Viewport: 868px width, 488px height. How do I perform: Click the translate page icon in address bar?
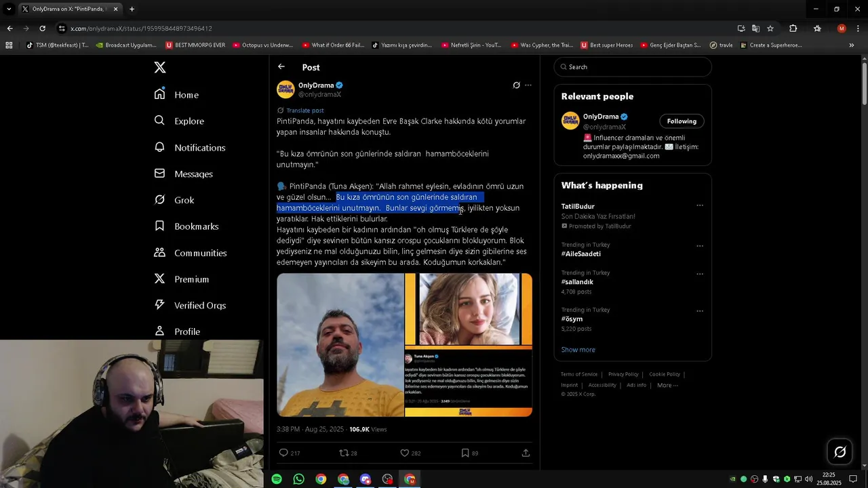coord(755,28)
